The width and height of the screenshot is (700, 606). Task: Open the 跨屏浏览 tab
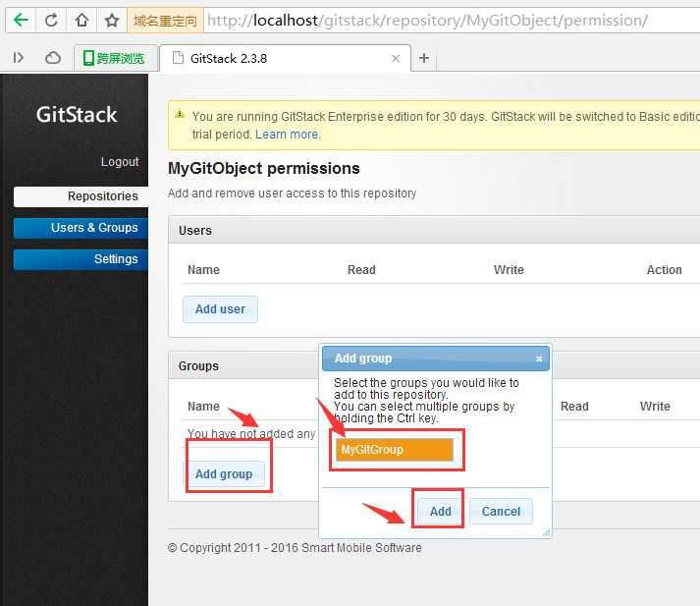coord(116,58)
